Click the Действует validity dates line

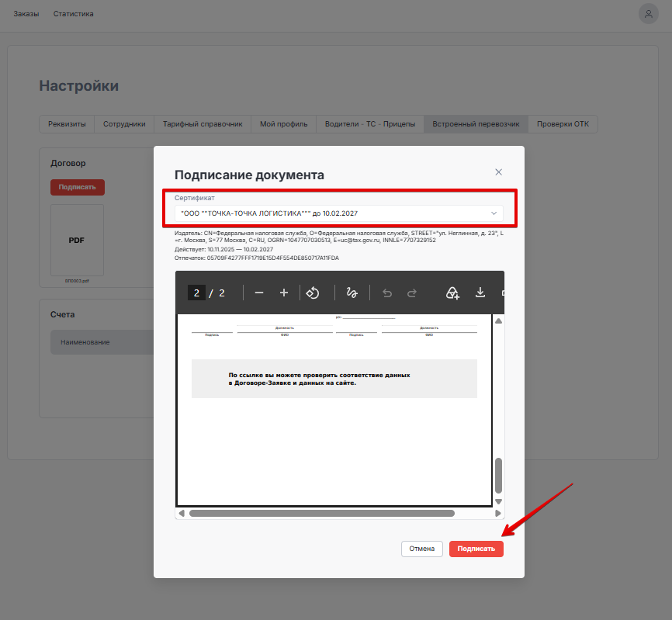223,249
